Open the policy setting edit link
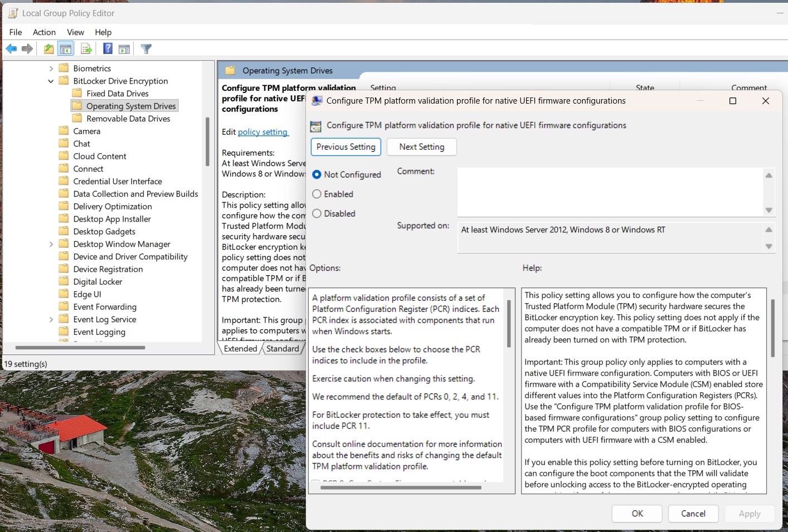 (263, 132)
